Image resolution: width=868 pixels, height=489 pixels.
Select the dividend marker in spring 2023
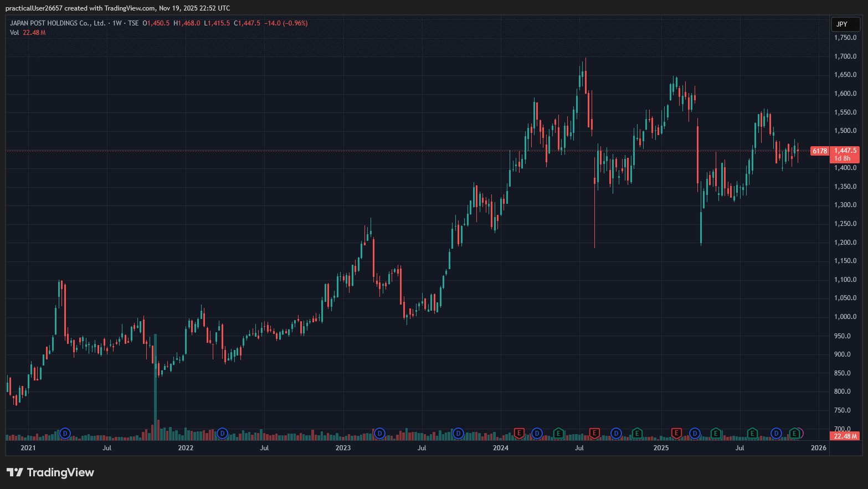click(379, 433)
